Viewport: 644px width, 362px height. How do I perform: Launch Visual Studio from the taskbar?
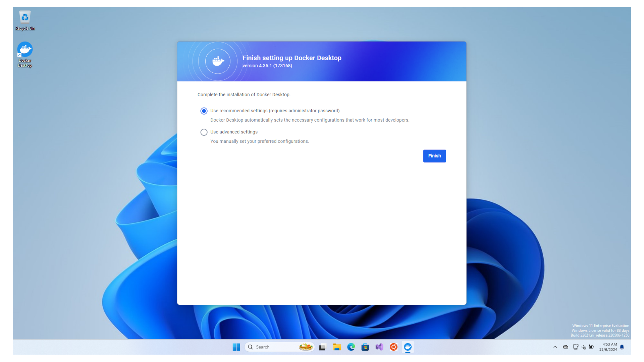pos(379,347)
